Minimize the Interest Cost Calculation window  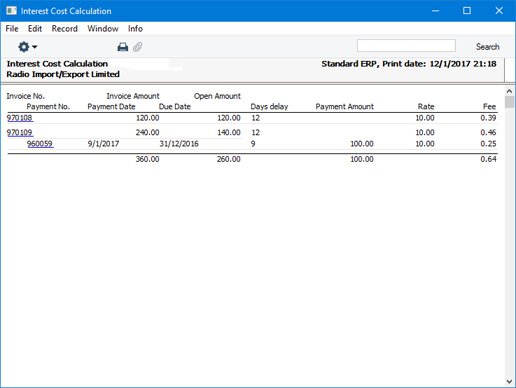click(x=435, y=11)
